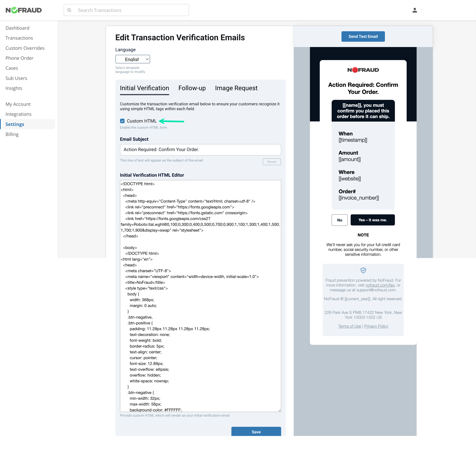Viewport: 476px width, 454px height.
Task: Switch to the Image Request tab
Action: point(236,88)
